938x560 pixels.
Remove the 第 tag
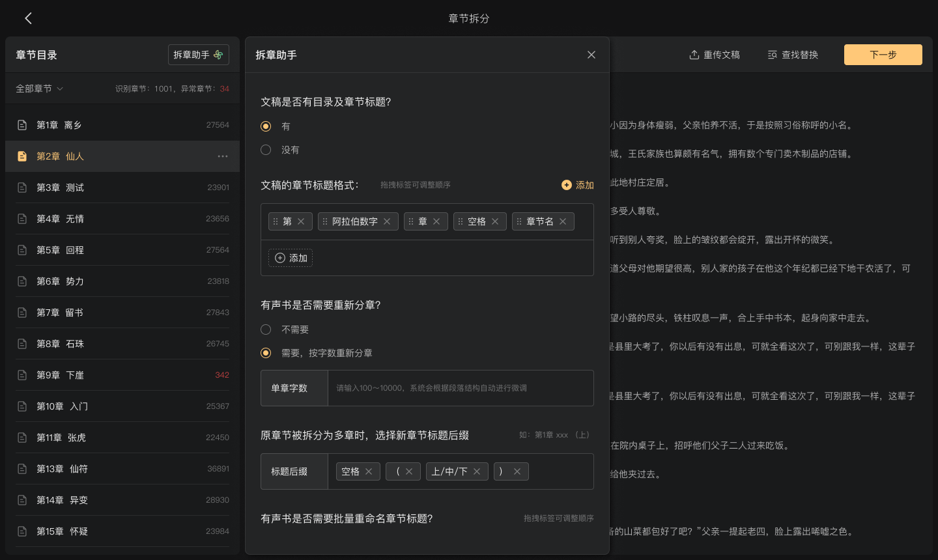pos(301,221)
